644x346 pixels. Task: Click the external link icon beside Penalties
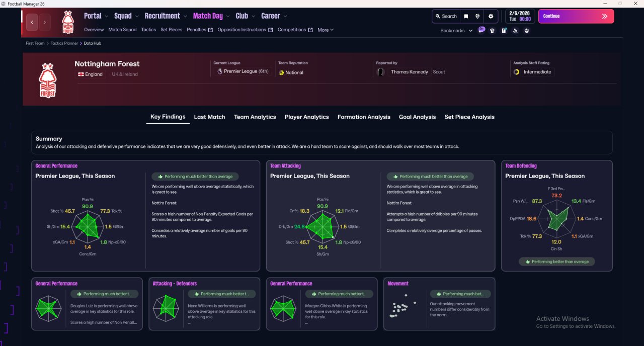(210, 30)
